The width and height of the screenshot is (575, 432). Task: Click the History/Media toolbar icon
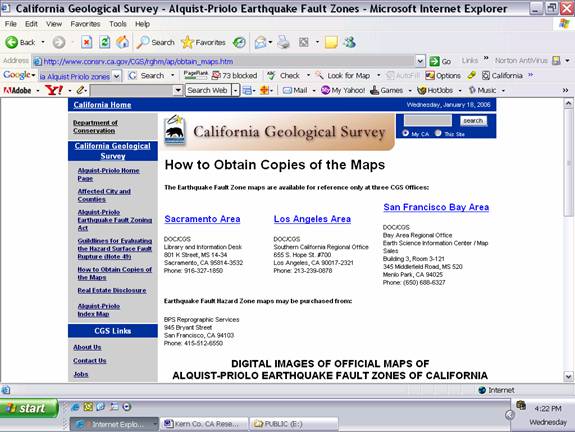(239, 43)
